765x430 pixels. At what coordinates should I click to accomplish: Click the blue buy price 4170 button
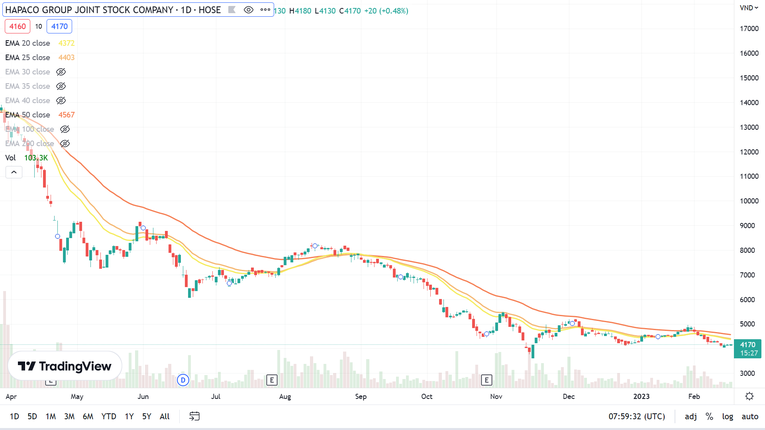(x=60, y=27)
